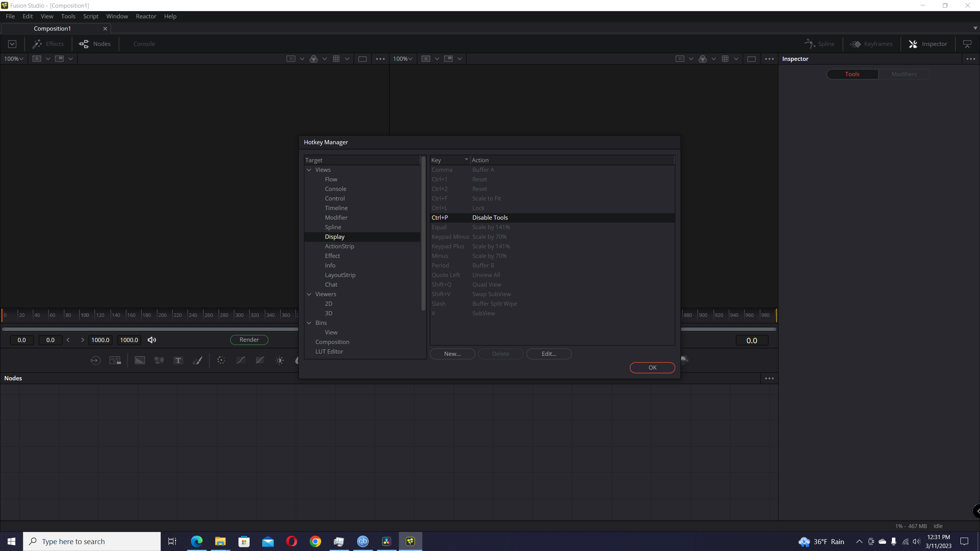Select the Flow target in the tree
Screen dimensions: 980x551
(x=331, y=179)
